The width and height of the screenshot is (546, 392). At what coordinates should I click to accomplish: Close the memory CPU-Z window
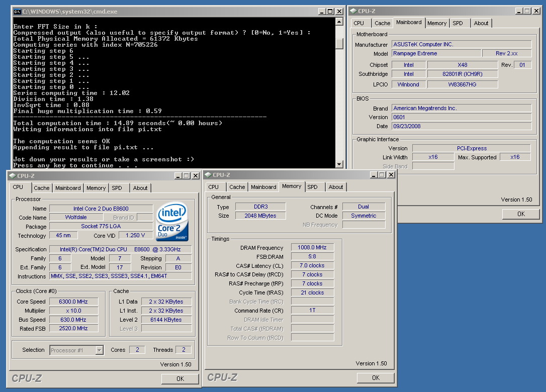[391, 175]
